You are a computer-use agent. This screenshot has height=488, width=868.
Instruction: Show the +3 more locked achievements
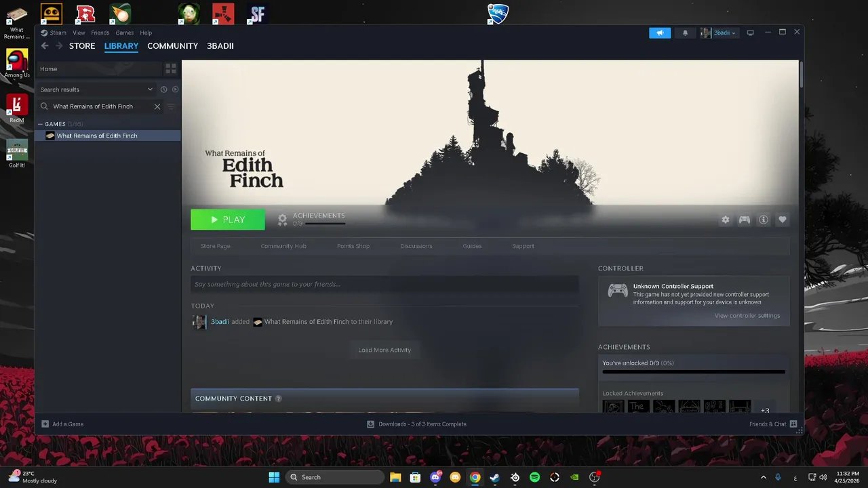[765, 409]
